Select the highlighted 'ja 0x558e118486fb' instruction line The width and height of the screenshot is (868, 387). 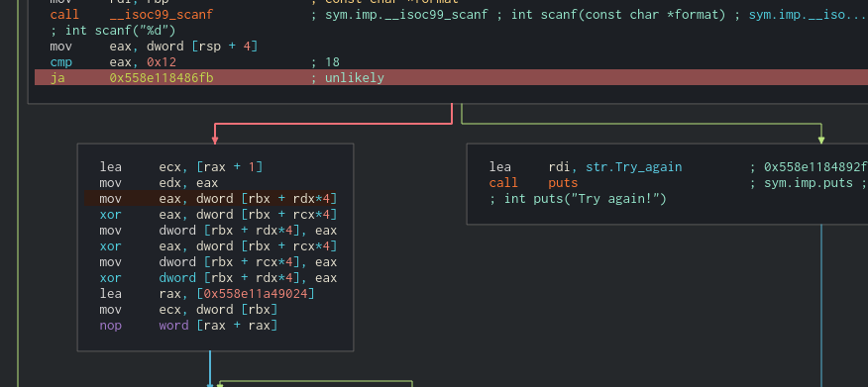451,78
